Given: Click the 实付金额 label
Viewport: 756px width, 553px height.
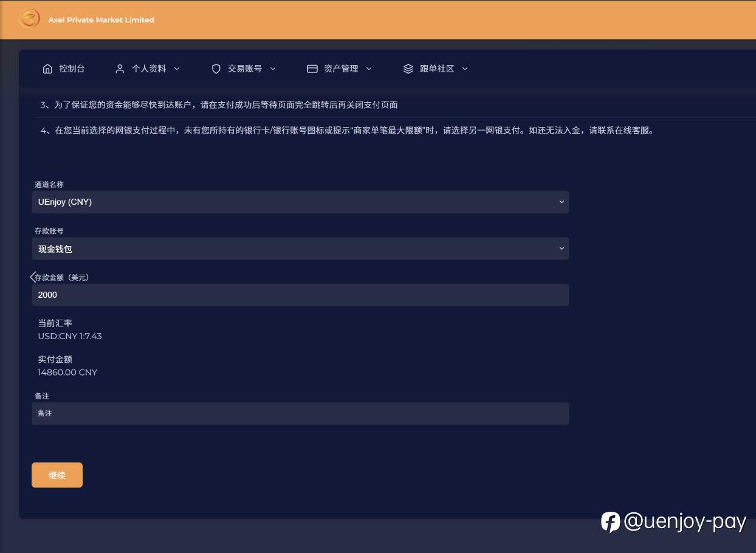Looking at the screenshot, I should point(55,360).
